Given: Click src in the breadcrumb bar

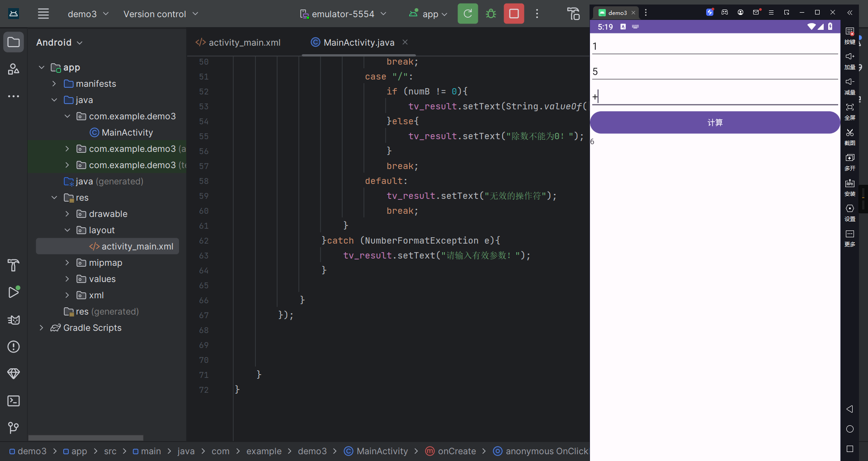Looking at the screenshot, I should [x=110, y=451].
